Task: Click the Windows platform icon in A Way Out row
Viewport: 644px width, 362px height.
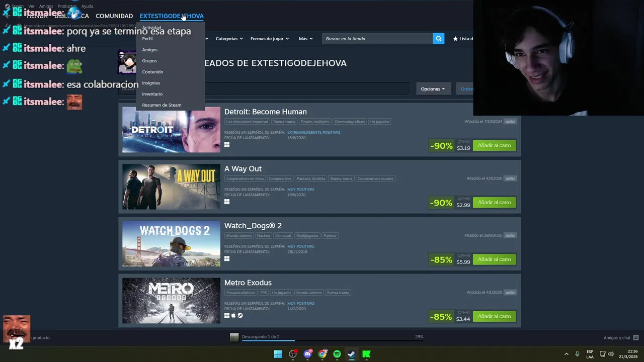Action: pyautogui.click(x=227, y=202)
